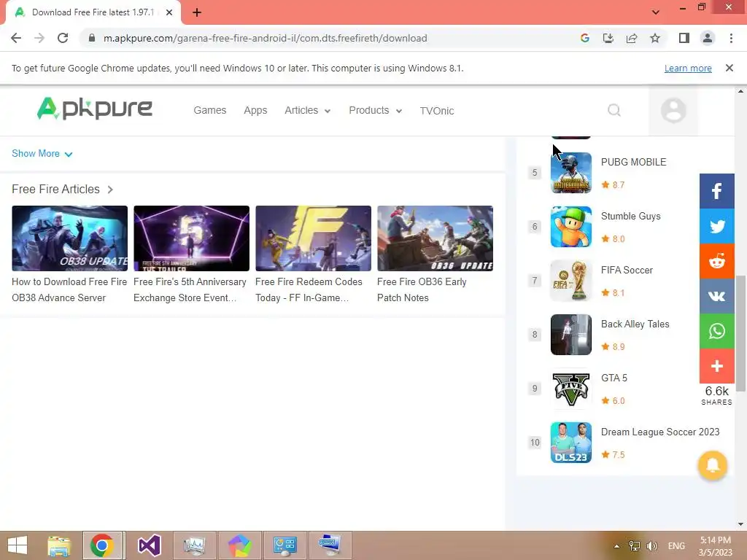Click the volume speaker tray icon
Image resolution: width=747 pixels, height=560 pixels.
[652, 545]
